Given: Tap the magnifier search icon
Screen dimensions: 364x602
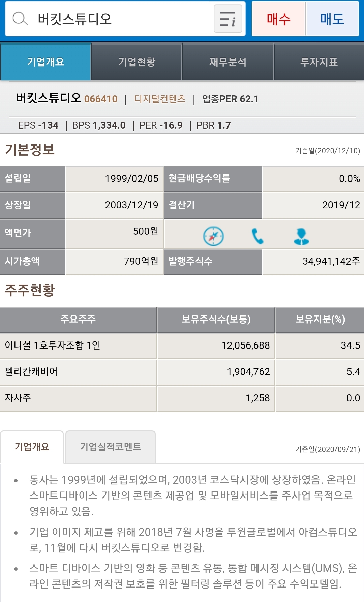Looking at the screenshot, I should click(x=20, y=19).
